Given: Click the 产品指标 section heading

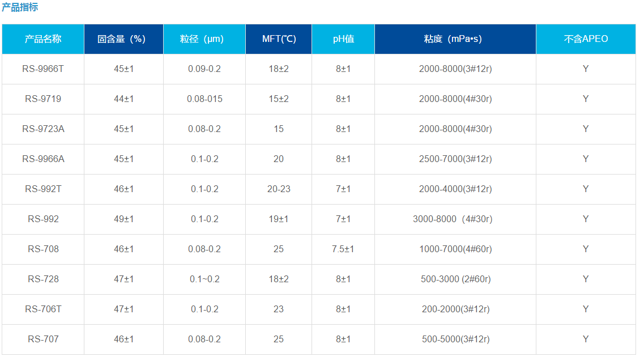Looking at the screenshot, I should pyautogui.click(x=20, y=7).
